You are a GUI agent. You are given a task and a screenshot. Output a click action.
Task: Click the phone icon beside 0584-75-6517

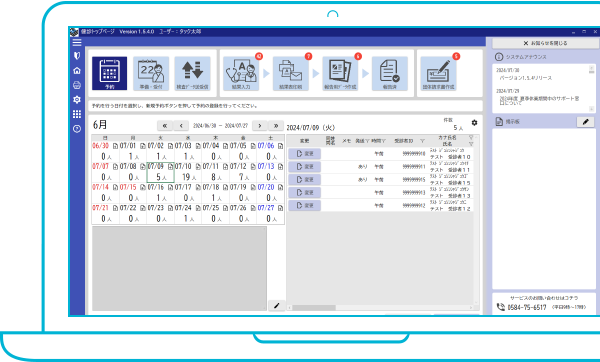click(x=501, y=307)
